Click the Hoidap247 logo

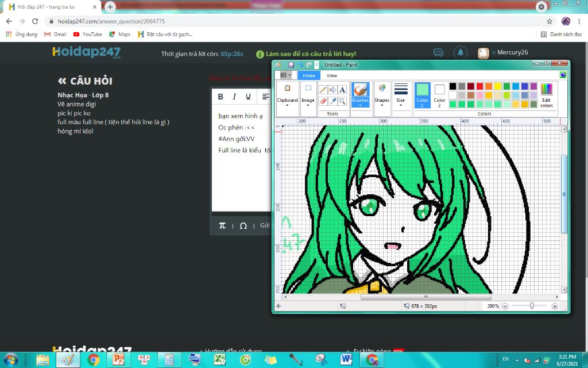coord(86,52)
